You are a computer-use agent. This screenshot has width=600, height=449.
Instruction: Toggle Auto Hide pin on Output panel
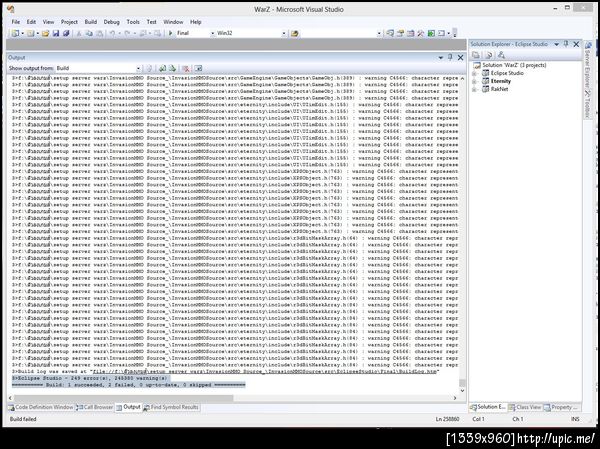tap(450, 57)
